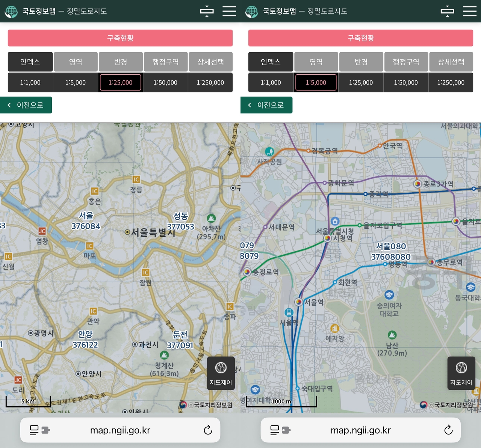The image size is (481, 448).
Task: Click map.ngii.go.kr address in right browser
Action: pyautogui.click(x=361, y=430)
